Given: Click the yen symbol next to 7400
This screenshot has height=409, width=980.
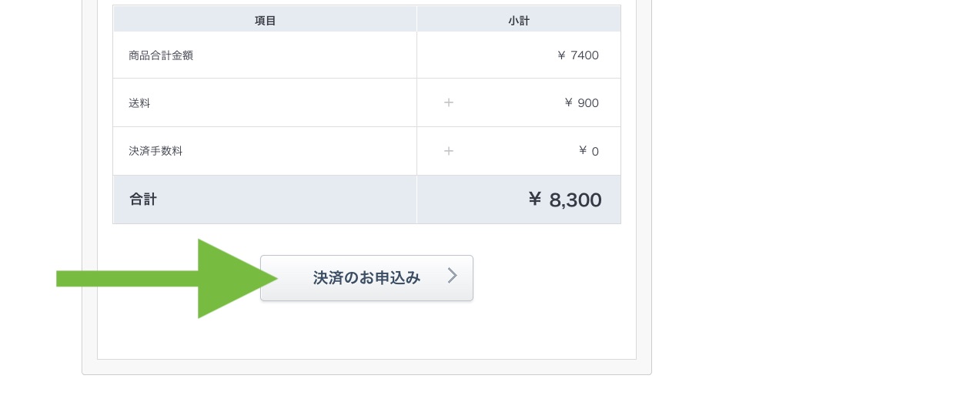Looking at the screenshot, I should coord(562,55).
